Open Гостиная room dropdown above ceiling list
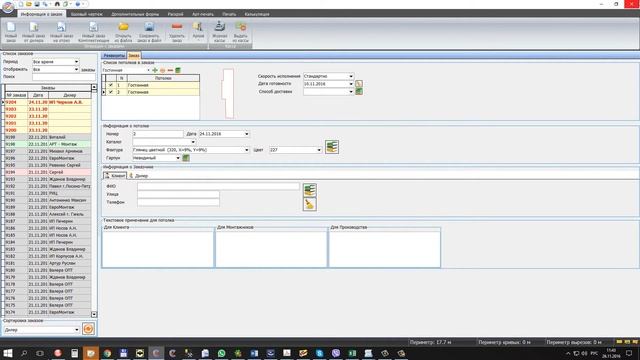The width and height of the screenshot is (640, 360). (148, 70)
